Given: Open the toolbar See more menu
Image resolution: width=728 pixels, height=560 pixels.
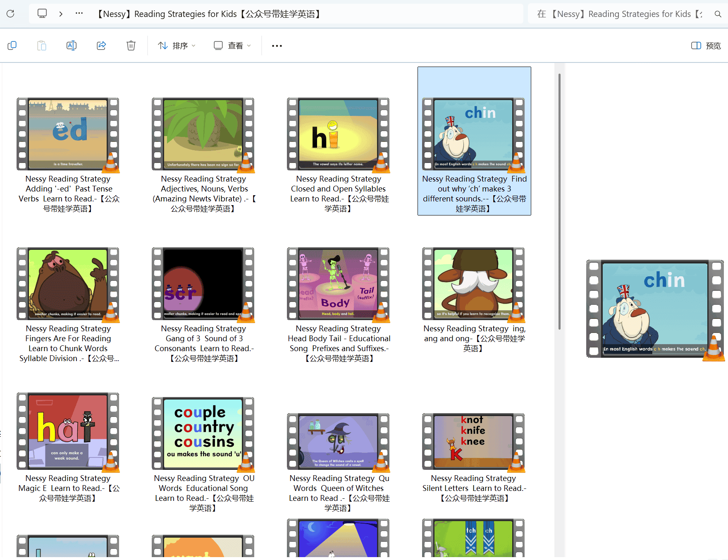Looking at the screenshot, I should [277, 45].
